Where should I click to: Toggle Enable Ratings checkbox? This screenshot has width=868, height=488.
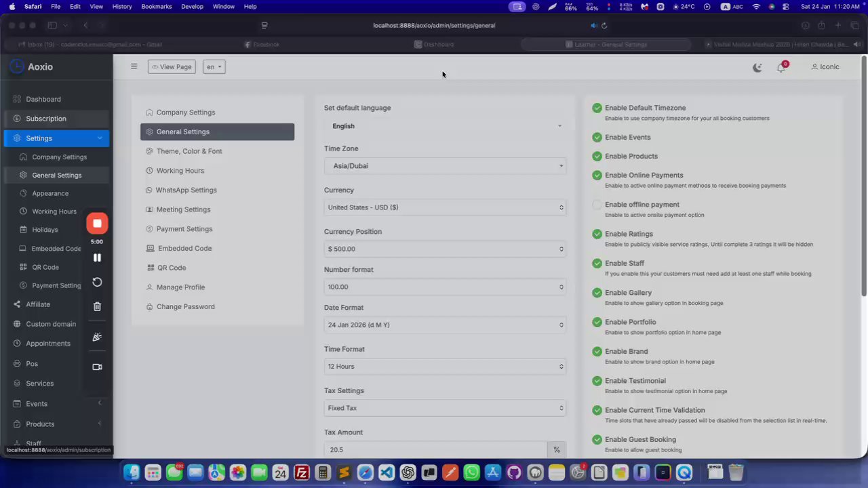pyautogui.click(x=597, y=234)
